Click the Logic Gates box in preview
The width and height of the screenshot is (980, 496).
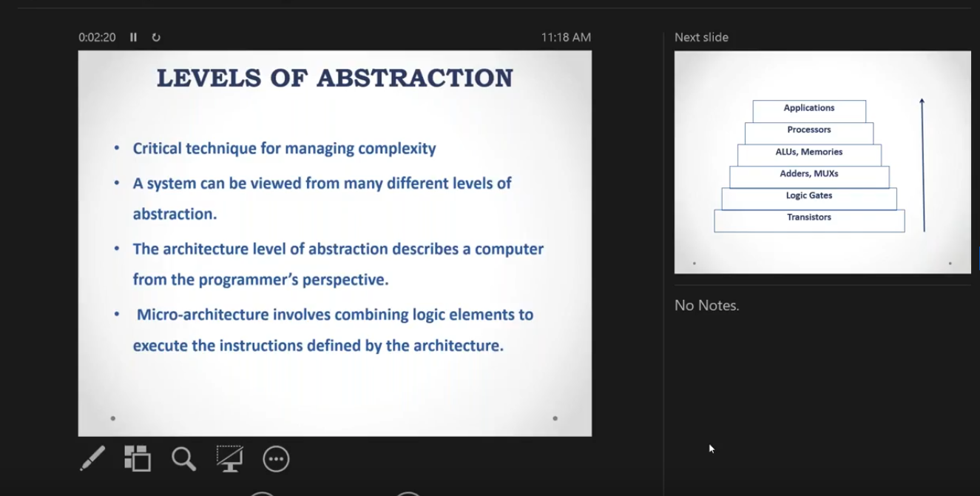[x=809, y=197]
